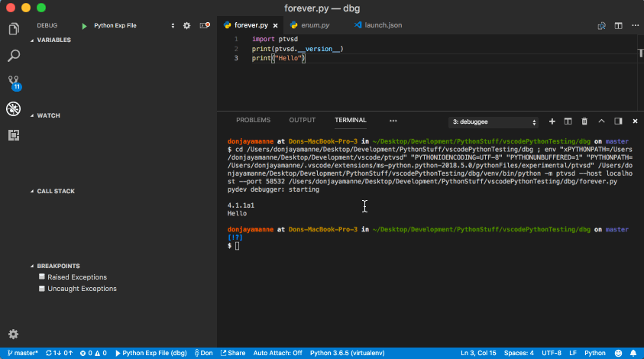This screenshot has width=644, height=359.
Task: Toggle Uncaught Exceptions breakpoint checkbox
Action: pos(41,289)
